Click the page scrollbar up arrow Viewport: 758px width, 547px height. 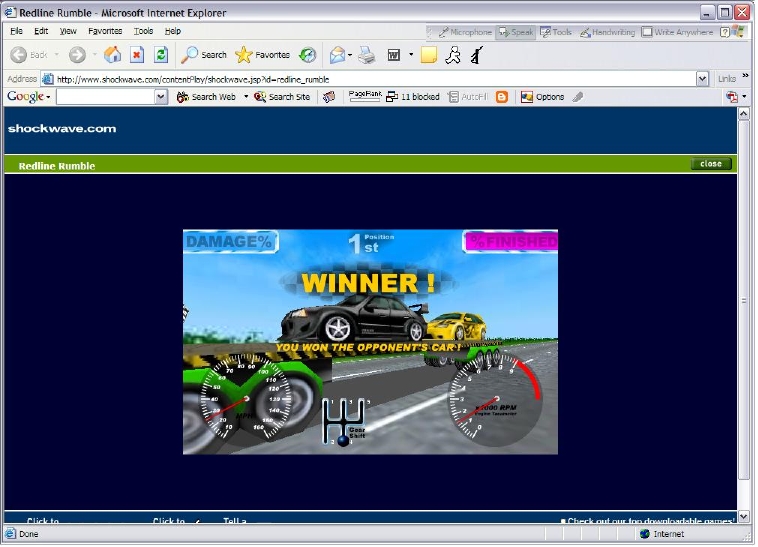[x=743, y=114]
